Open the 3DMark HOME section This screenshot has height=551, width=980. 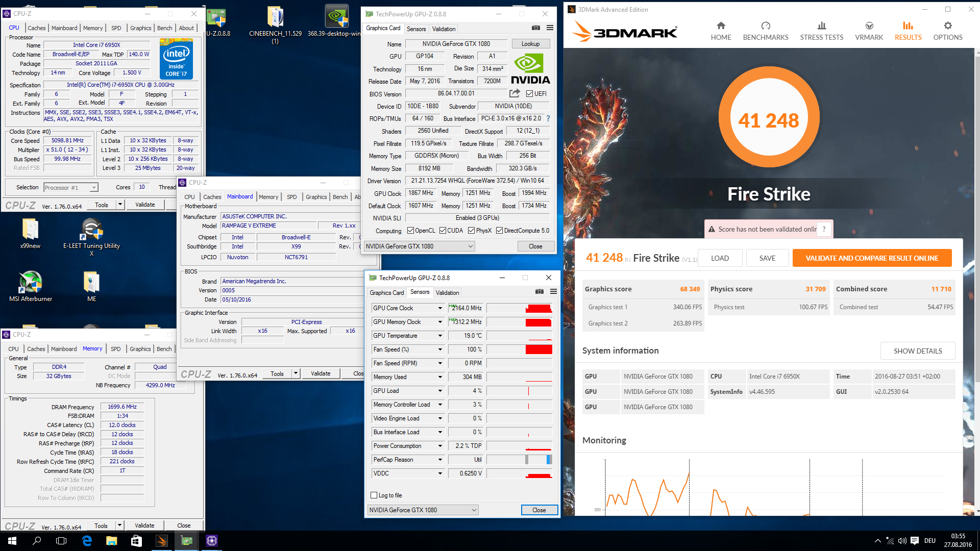tap(721, 31)
